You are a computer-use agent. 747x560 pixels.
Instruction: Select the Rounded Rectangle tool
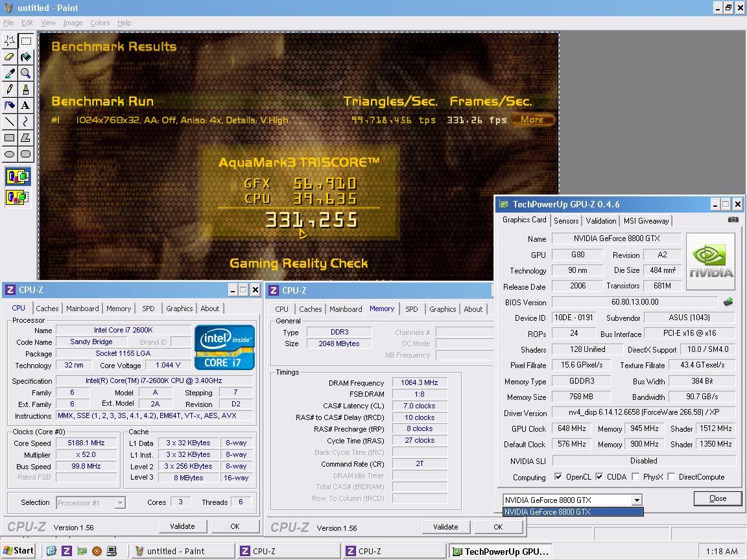(26, 154)
